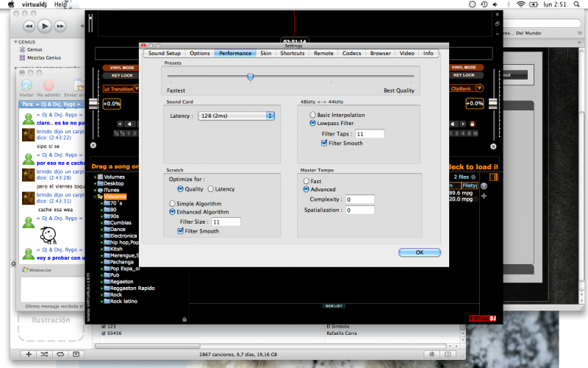Image resolution: width=588 pixels, height=368 pixels.
Task: Choose Simple Algorithm for scratch
Action: pos(172,204)
